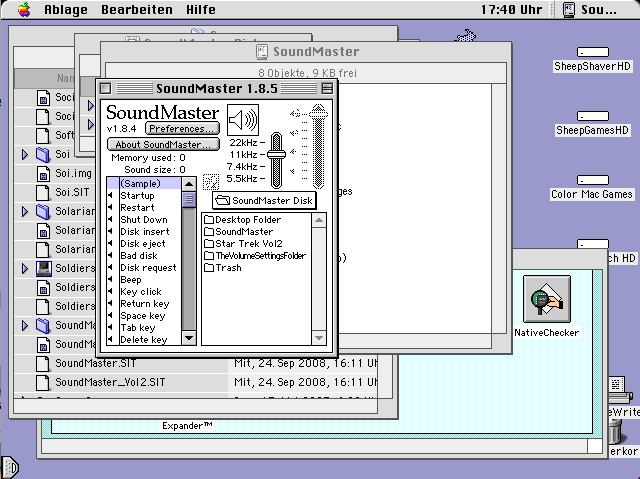Screen dimensions: 640x479
Task: Toggle the speaker marker beside Bad disk
Action: click(110, 255)
